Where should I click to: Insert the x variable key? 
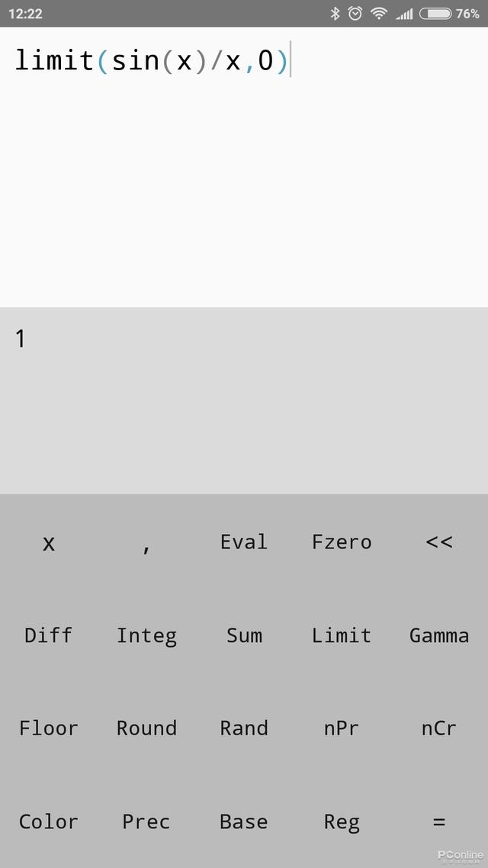(x=49, y=542)
